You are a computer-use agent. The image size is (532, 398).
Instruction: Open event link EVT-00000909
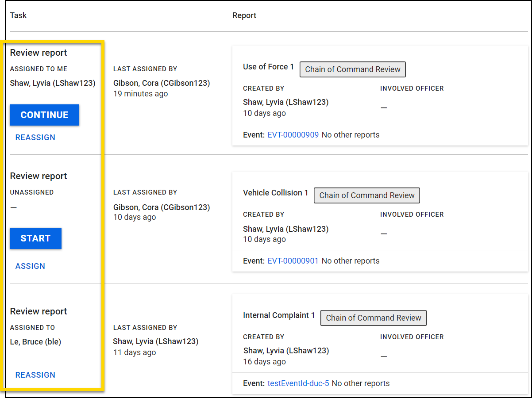pos(293,134)
